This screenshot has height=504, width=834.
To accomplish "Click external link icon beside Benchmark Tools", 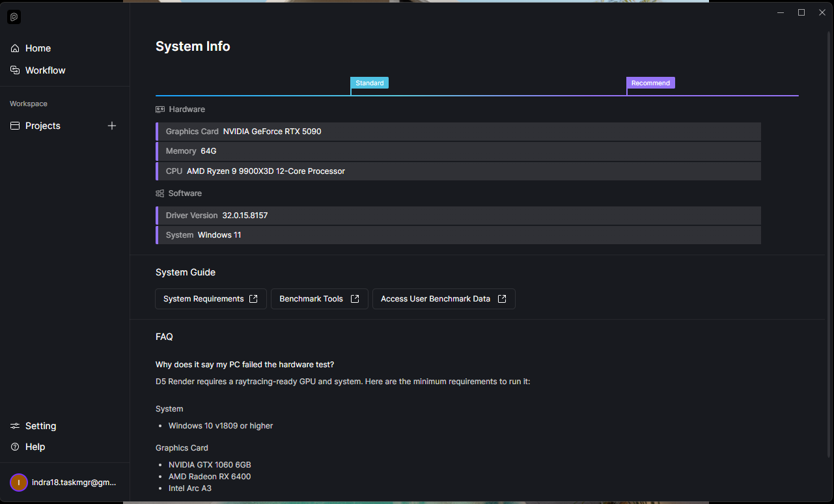I will pyautogui.click(x=355, y=299).
